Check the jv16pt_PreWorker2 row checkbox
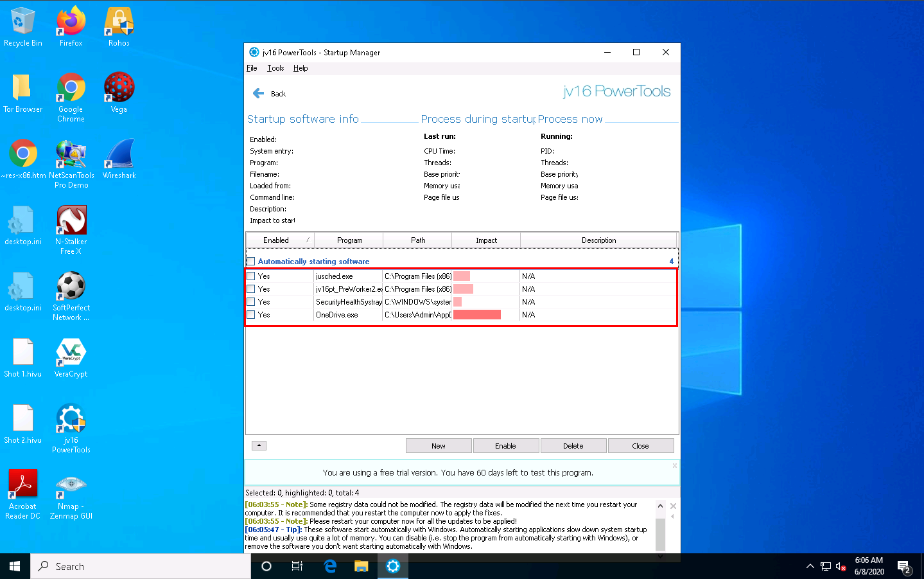924x579 pixels. 251,289
